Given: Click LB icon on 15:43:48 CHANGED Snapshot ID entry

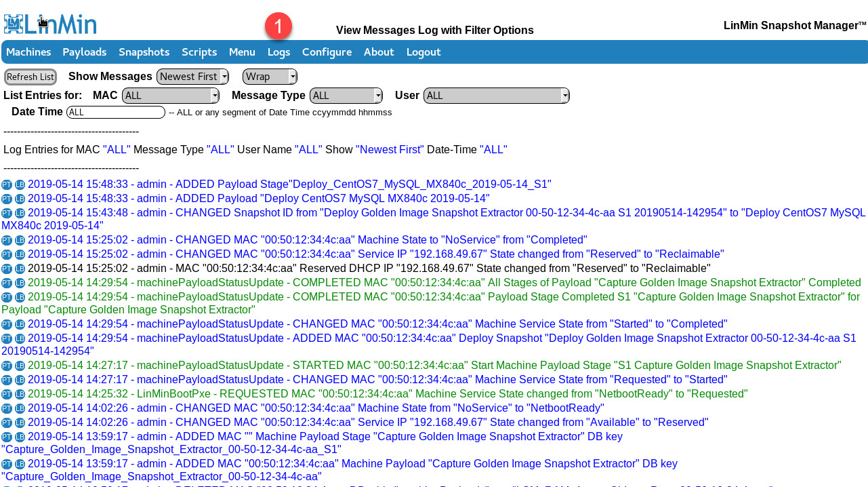Looking at the screenshot, I should point(20,213).
